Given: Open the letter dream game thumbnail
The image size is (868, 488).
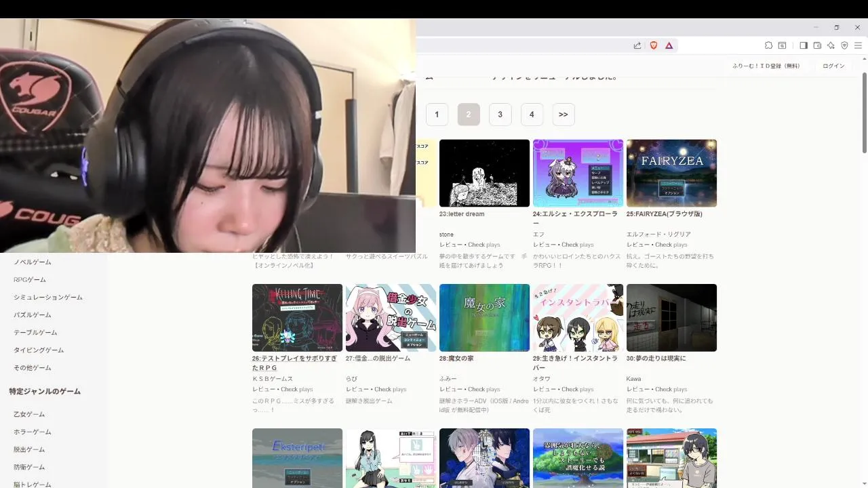Looking at the screenshot, I should [484, 173].
